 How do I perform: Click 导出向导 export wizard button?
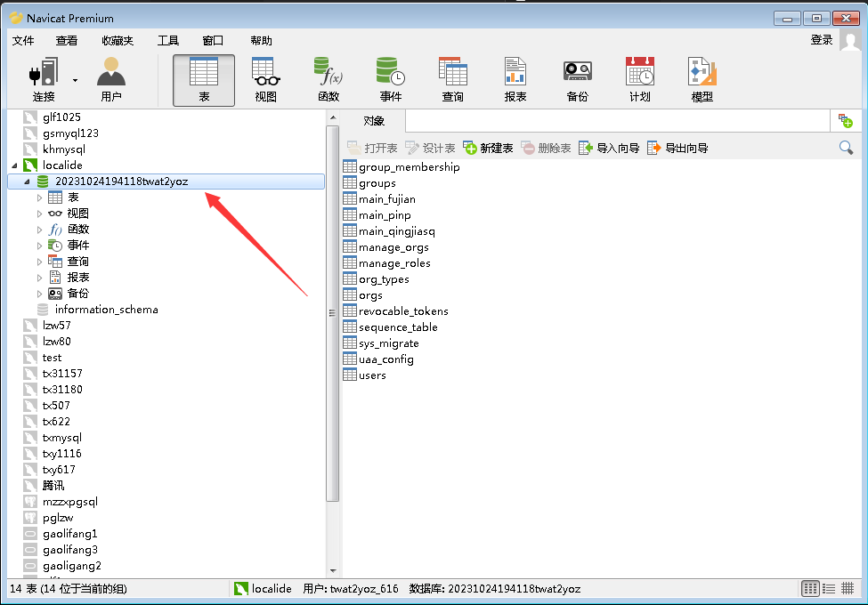(x=677, y=148)
